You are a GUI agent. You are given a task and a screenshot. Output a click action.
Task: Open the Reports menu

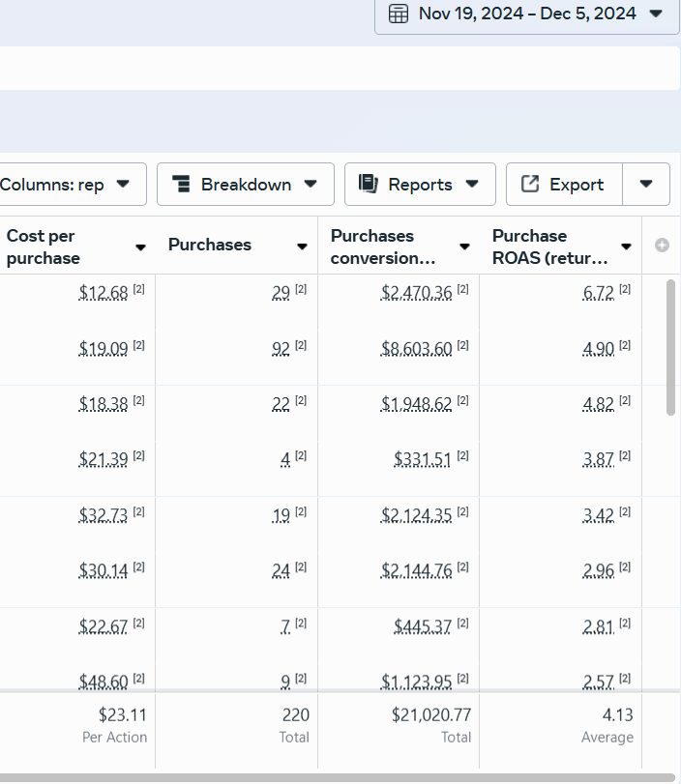pyautogui.click(x=420, y=184)
